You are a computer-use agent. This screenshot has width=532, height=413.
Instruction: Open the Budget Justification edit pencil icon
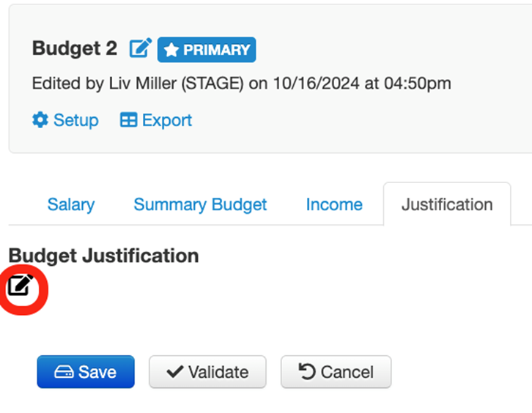pos(20,286)
